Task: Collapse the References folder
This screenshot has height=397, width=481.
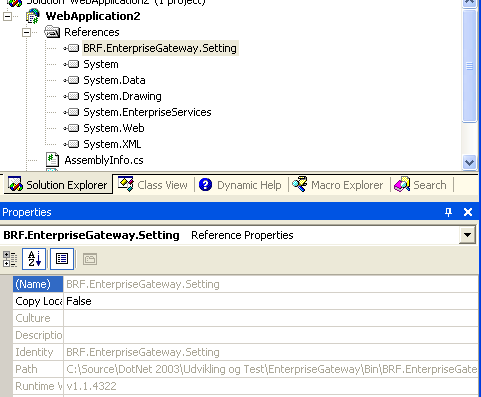Action: click(x=26, y=32)
